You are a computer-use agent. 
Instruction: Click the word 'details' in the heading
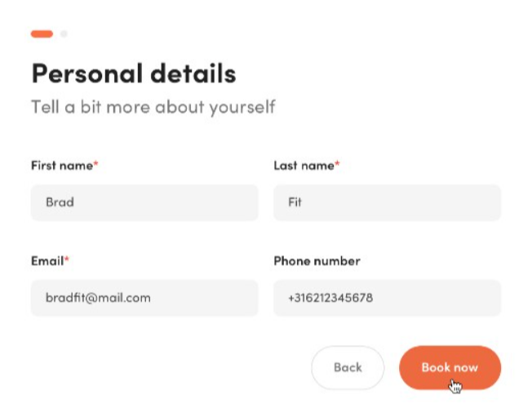coord(193,73)
